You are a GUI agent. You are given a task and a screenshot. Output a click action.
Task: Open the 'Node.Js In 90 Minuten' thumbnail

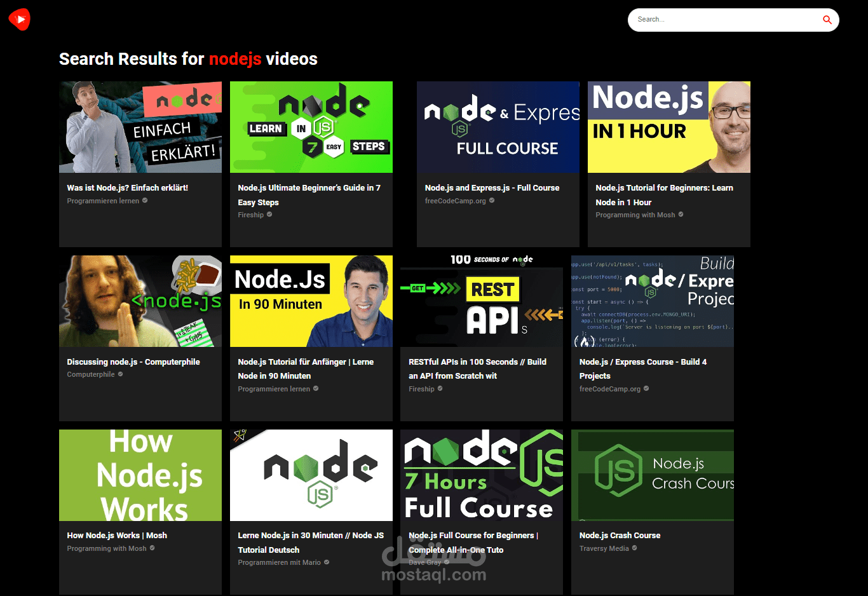point(311,301)
